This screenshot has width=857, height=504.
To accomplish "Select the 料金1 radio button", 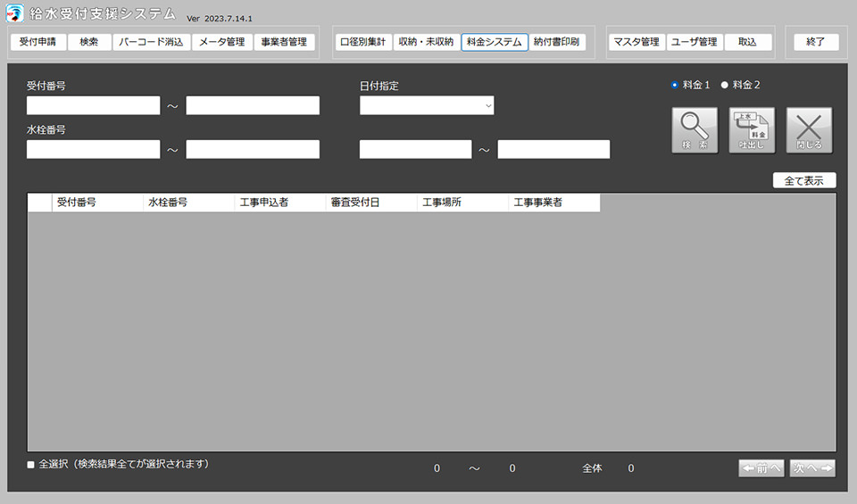I will [x=675, y=86].
